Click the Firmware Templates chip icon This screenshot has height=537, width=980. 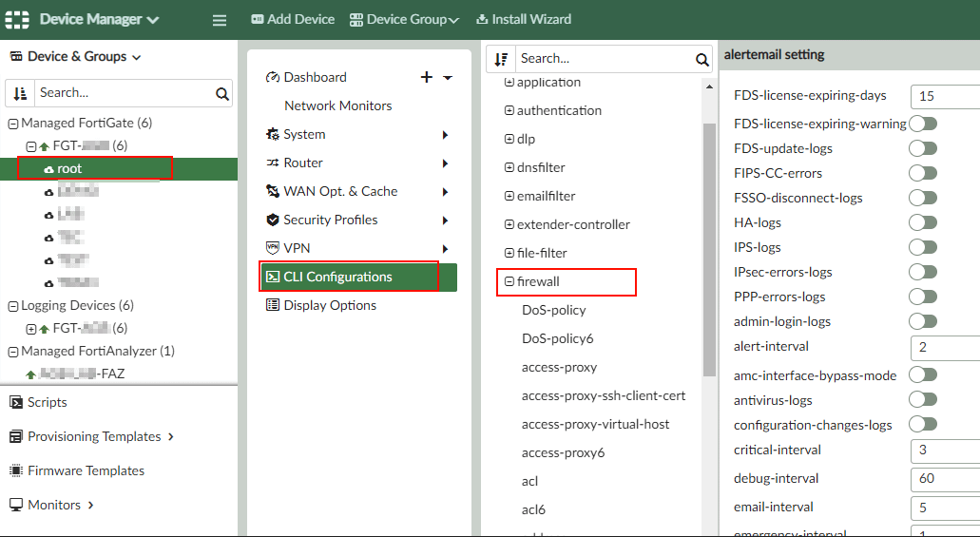[15, 470]
